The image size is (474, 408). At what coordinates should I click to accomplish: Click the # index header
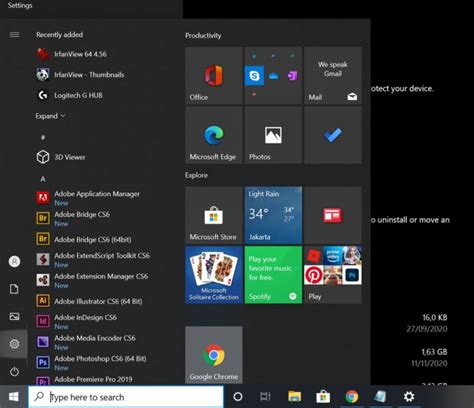click(x=43, y=137)
